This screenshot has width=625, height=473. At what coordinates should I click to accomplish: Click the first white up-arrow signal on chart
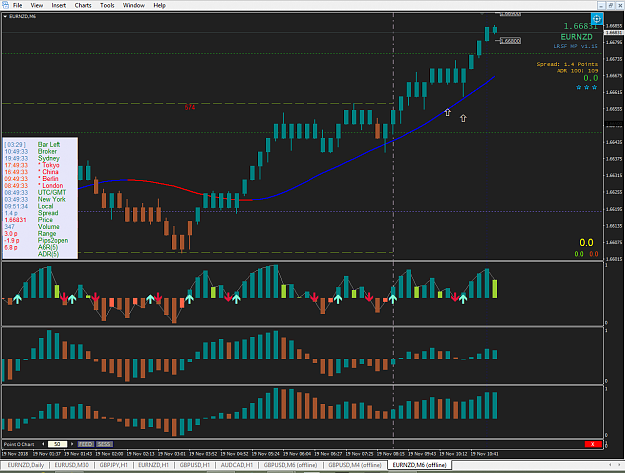coord(448,112)
